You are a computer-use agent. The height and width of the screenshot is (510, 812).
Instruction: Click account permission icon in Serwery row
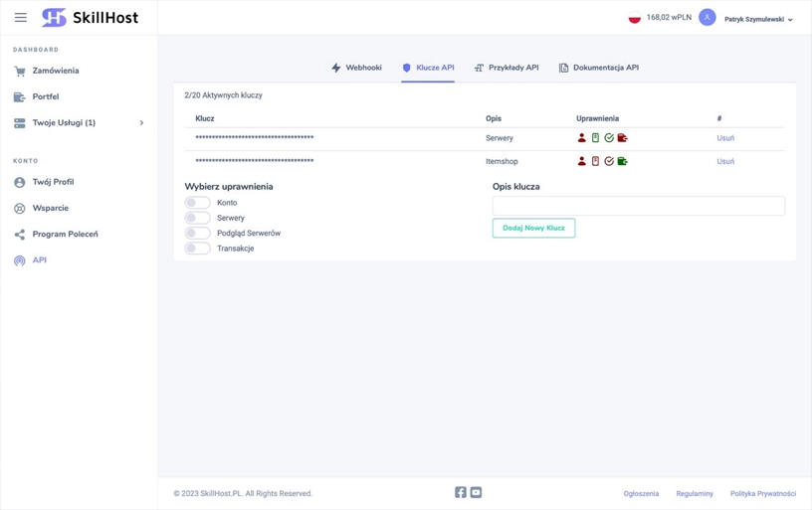point(582,138)
